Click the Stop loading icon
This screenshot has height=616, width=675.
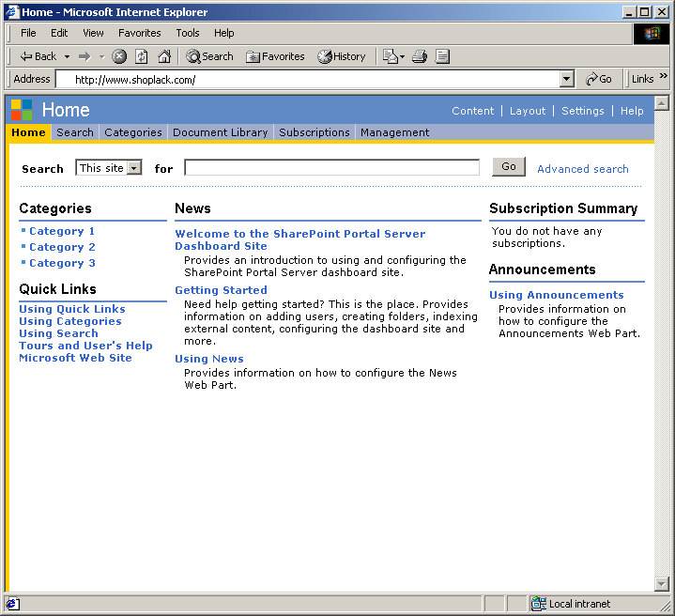point(119,56)
